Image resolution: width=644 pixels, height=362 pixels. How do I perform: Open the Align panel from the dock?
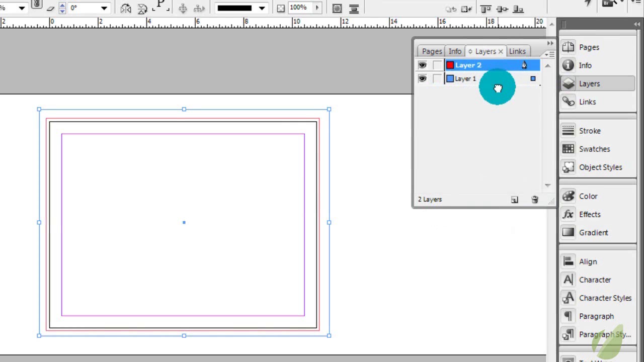[587, 261]
